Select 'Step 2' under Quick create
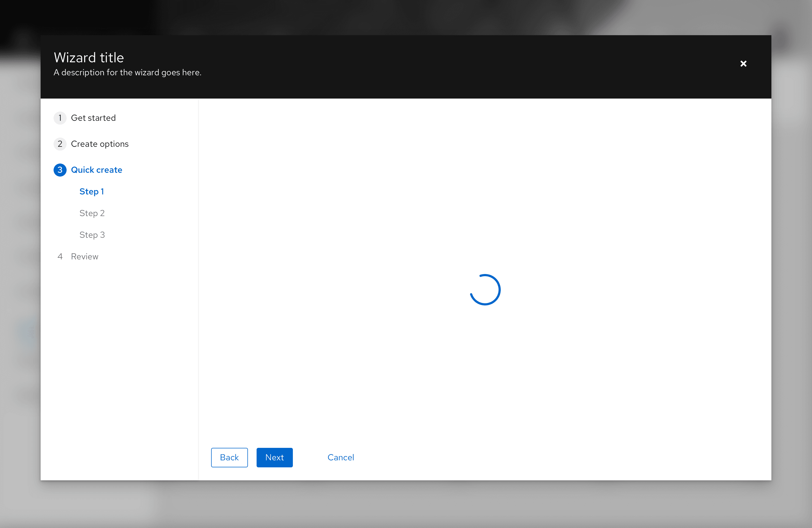Screen dimensions: 812x528 click(x=92, y=213)
